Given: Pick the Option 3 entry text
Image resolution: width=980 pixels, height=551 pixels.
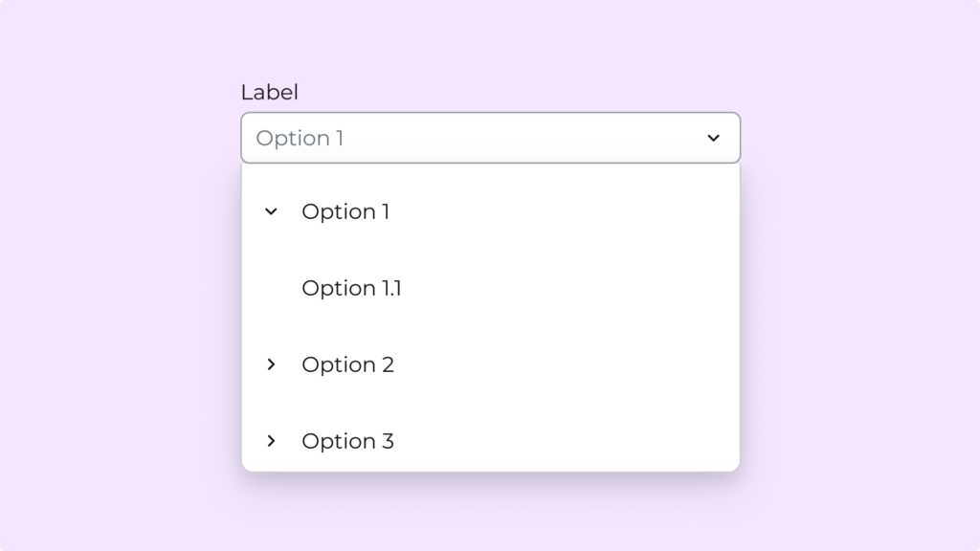Looking at the screenshot, I should coord(347,441).
